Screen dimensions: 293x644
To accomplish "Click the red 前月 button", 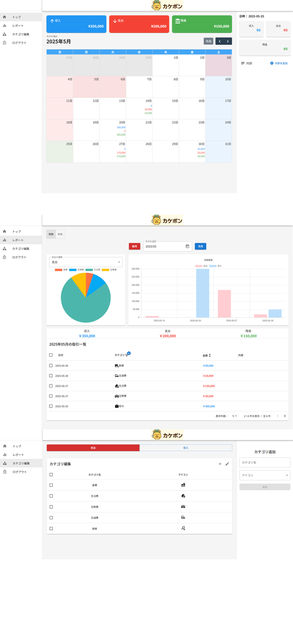I will 135,246.
